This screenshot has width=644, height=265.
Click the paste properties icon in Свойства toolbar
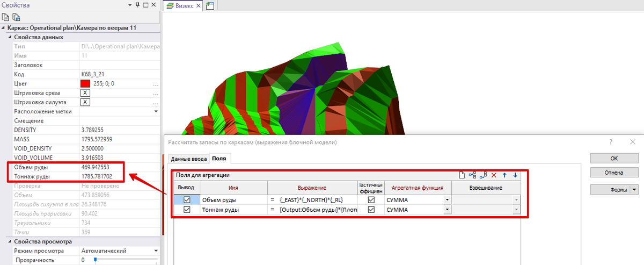click(16, 17)
